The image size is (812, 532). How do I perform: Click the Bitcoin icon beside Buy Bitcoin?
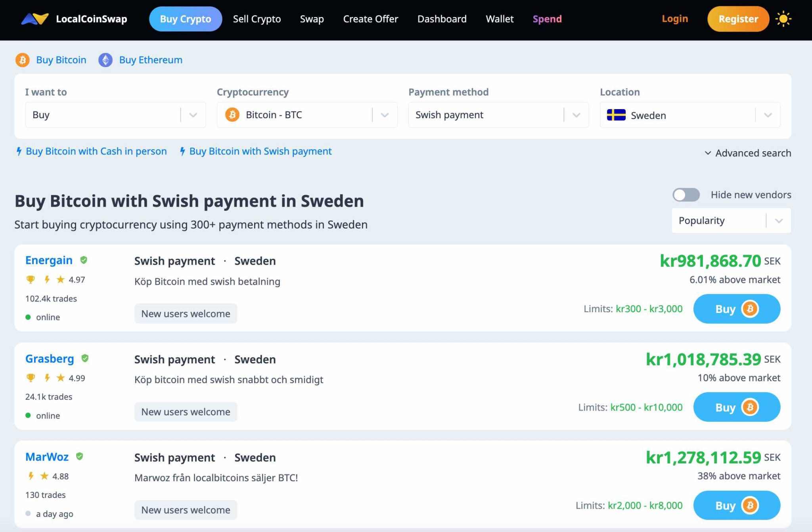(23, 60)
